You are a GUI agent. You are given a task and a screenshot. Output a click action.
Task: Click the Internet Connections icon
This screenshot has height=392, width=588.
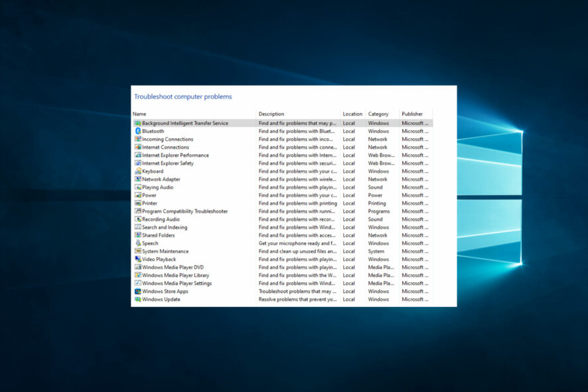tap(138, 147)
